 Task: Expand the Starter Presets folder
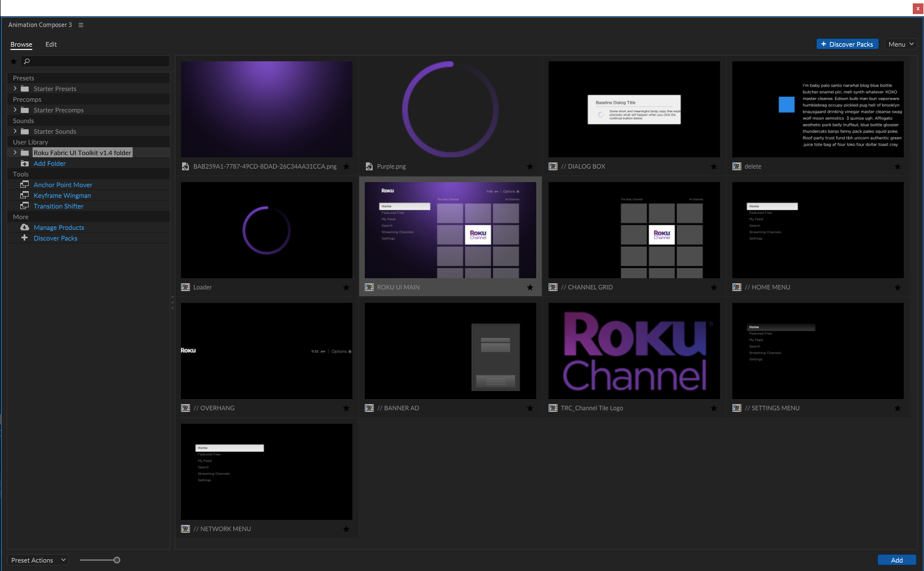(x=15, y=88)
